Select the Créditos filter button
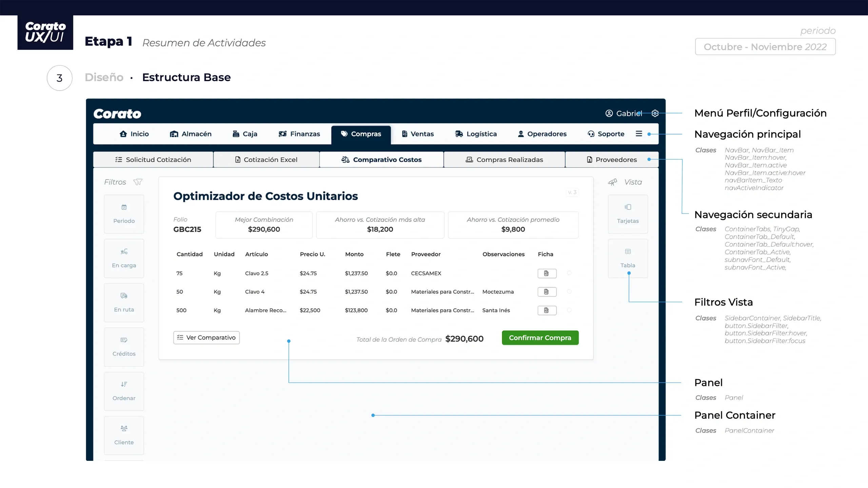 [x=124, y=347]
